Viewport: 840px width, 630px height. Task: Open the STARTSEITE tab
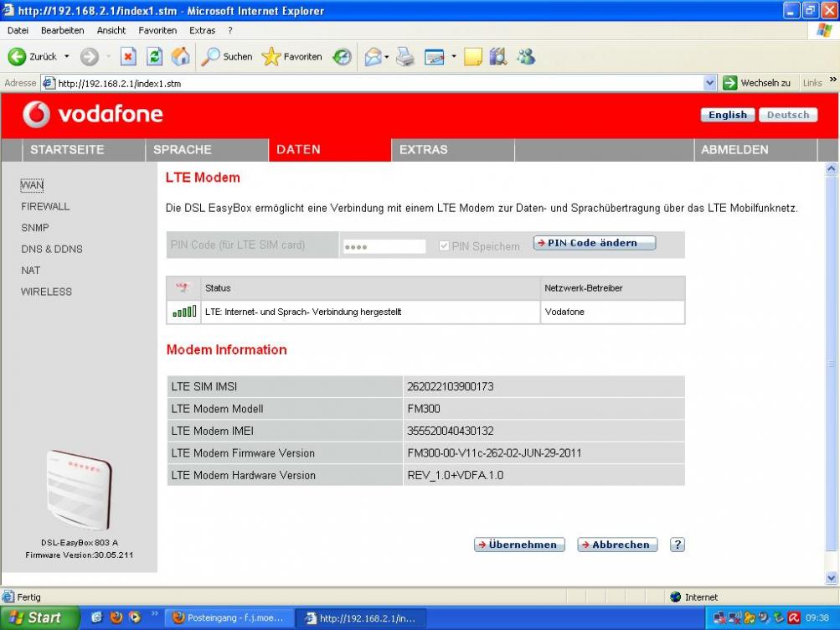click(x=84, y=150)
